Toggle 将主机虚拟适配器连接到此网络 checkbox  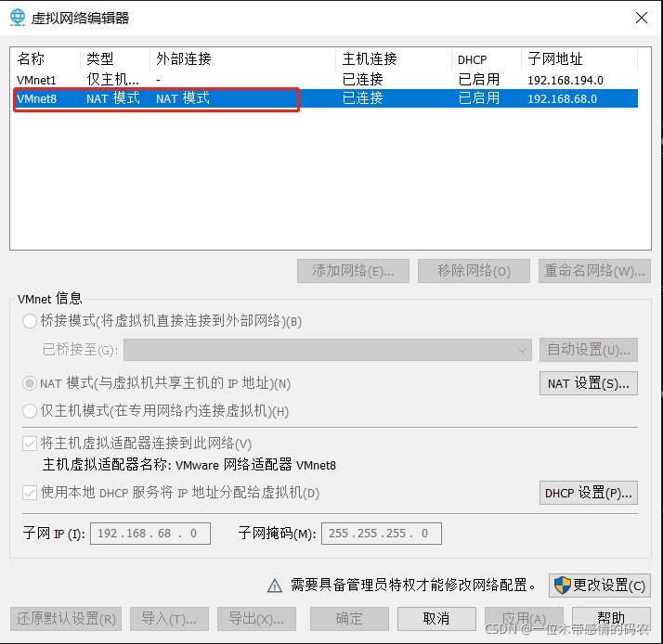[x=31, y=444]
